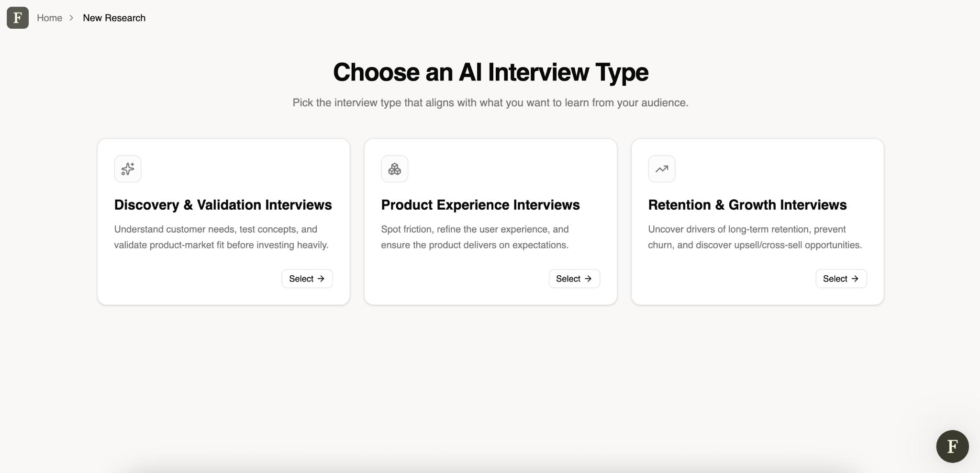Click the New Research breadcrumb item
980x473 pixels.
click(x=114, y=18)
